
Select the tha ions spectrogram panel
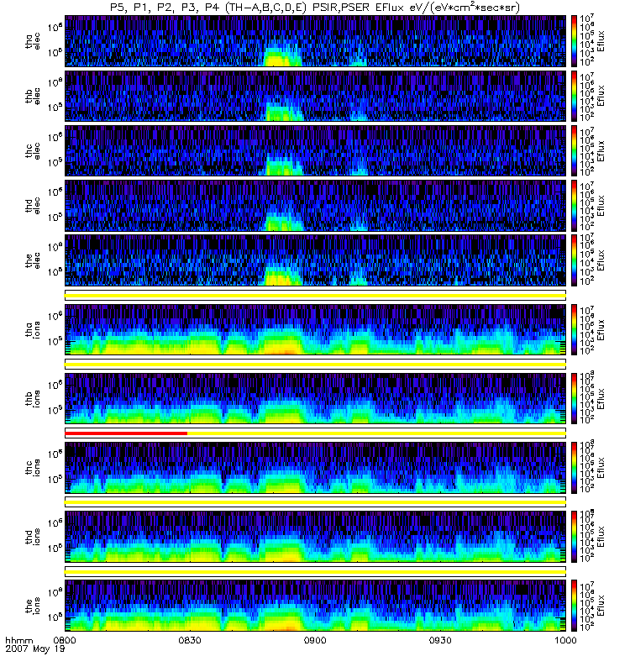[314, 329]
